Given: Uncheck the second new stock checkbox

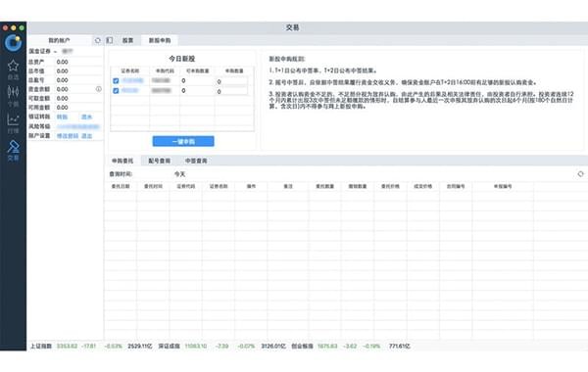Looking at the screenshot, I should pyautogui.click(x=116, y=91).
